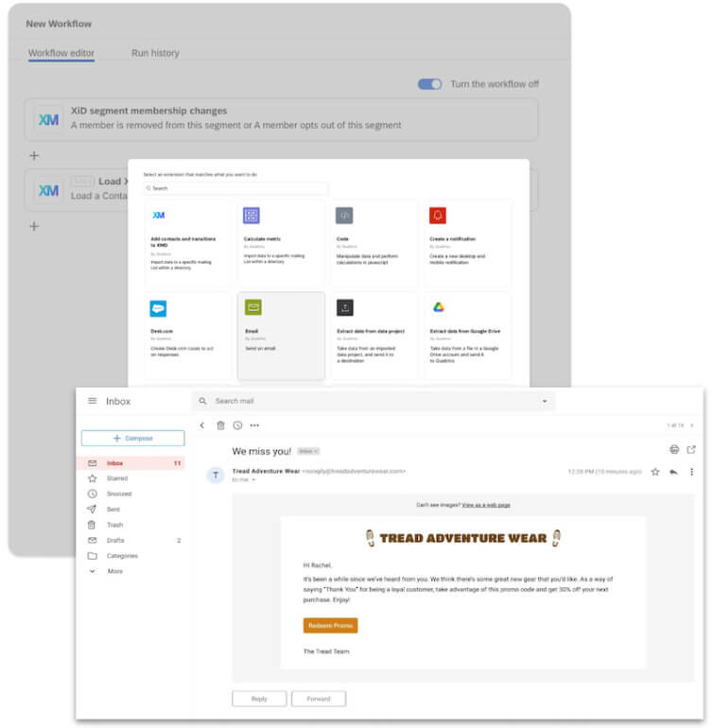The width and height of the screenshot is (713, 728).
Task: Click the Reply button below email
Action: (x=259, y=699)
